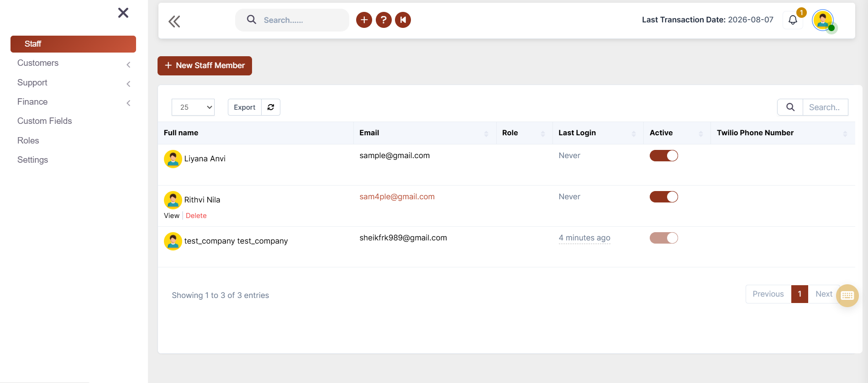Screen dimensions: 868x383
Task: Toggle active switch for Rithvi Nila
Action: coord(664,197)
